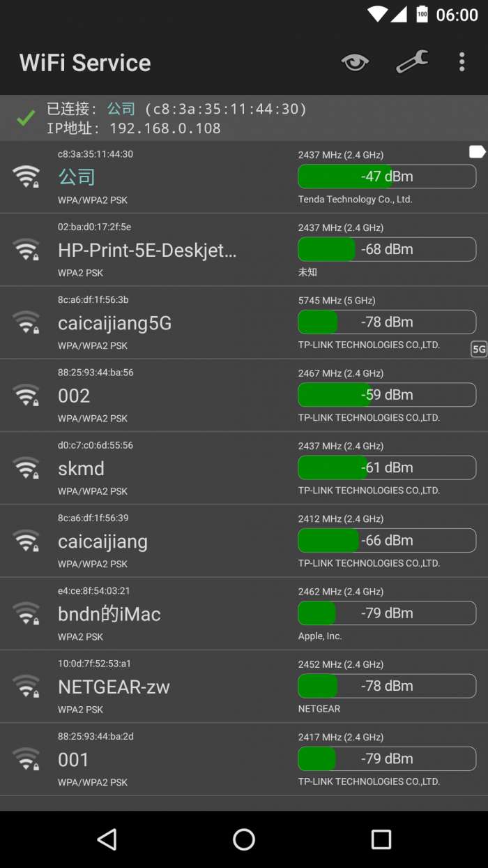
Task: Open the three-dot overflow menu
Action: coord(462,63)
